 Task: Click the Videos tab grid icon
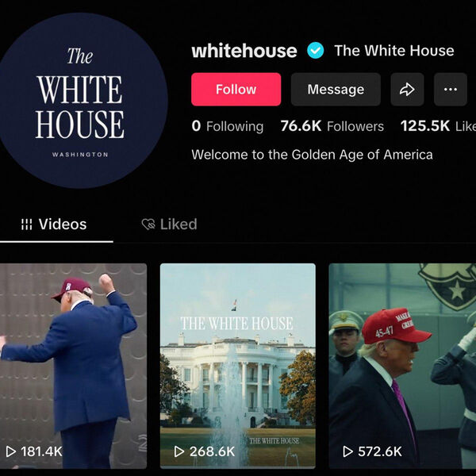coord(27,225)
